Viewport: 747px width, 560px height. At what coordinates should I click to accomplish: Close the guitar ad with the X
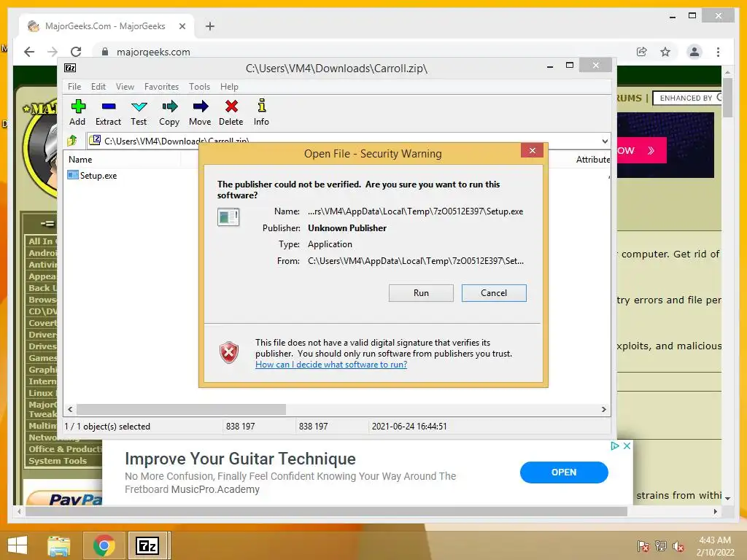click(x=627, y=446)
